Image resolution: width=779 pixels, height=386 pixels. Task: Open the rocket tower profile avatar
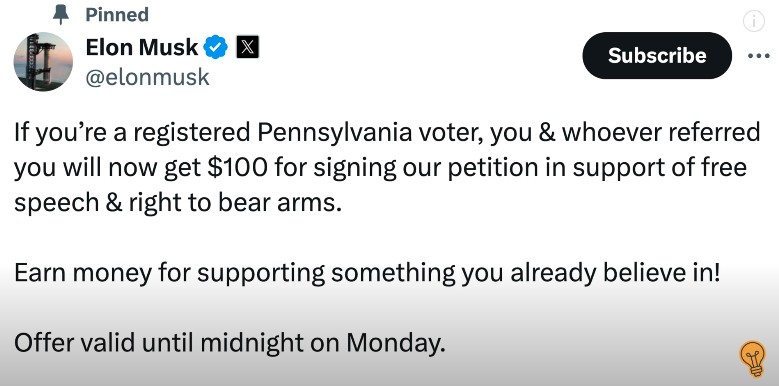43,62
